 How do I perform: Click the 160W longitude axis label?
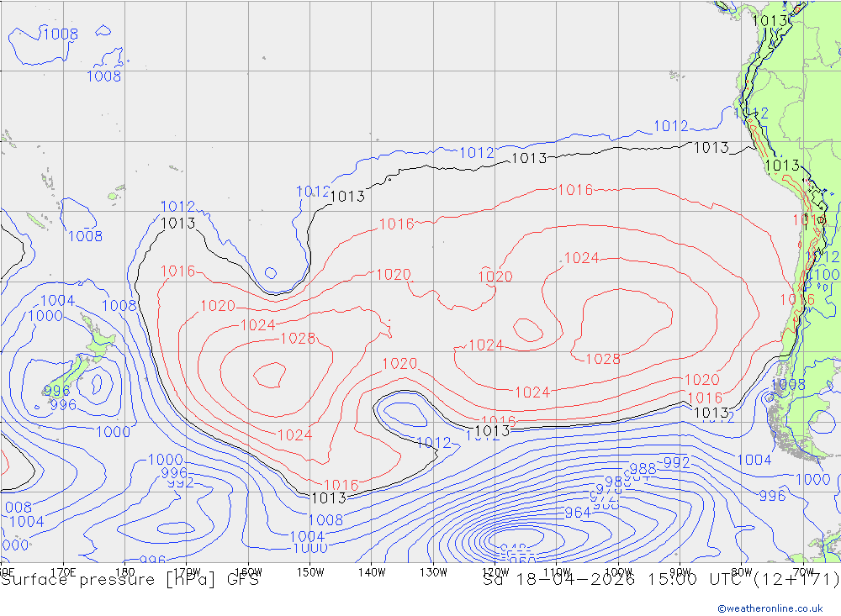pyautogui.click(x=248, y=572)
